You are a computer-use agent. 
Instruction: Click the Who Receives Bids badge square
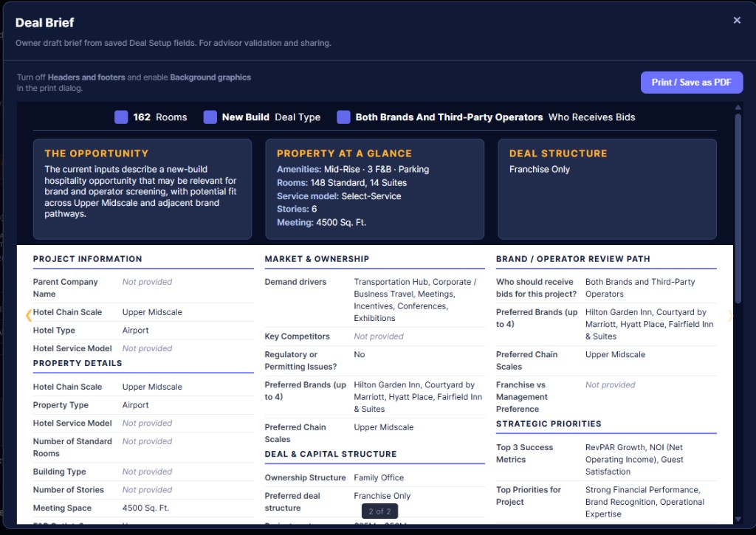point(343,117)
